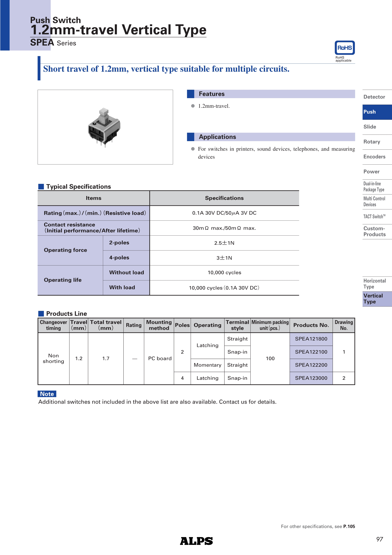Click the blue square next to Products Line
The image size is (392, 555).
(x=41, y=314)
